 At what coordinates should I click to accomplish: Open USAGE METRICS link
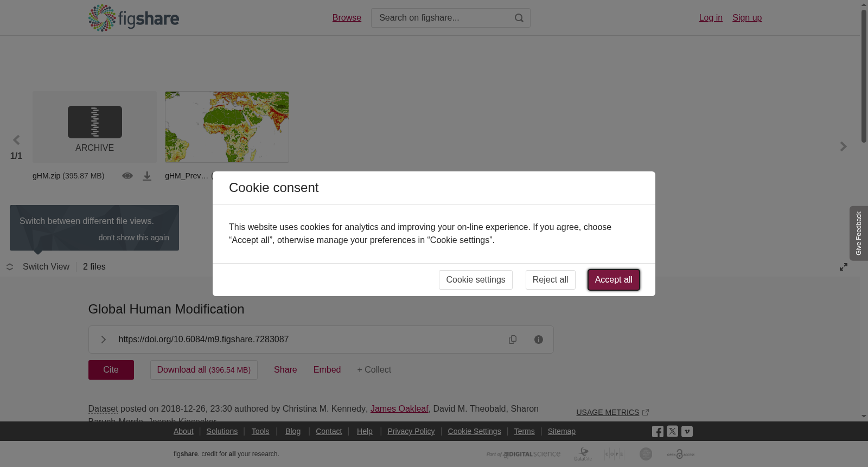click(608, 412)
